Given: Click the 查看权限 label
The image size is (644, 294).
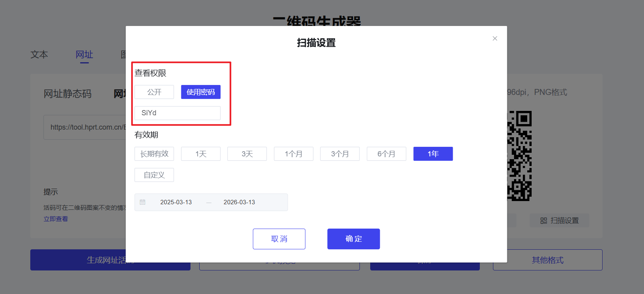Looking at the screenshot, I should 150,73.
